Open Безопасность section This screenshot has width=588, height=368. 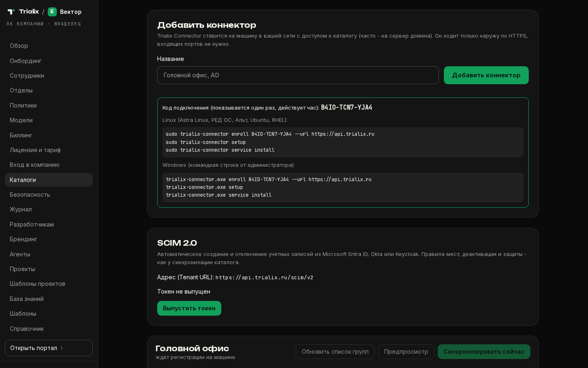coord(49,195)
